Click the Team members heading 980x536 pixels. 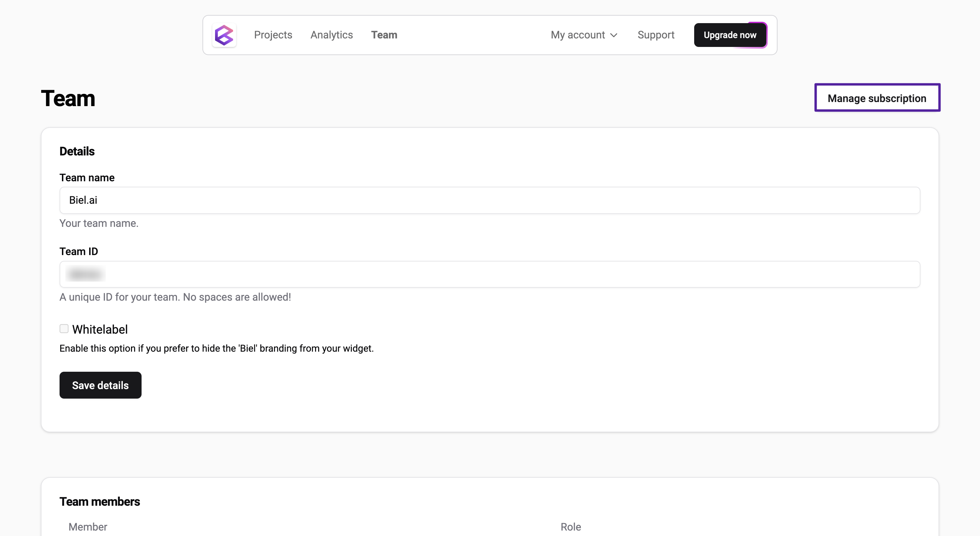[100, 501]
